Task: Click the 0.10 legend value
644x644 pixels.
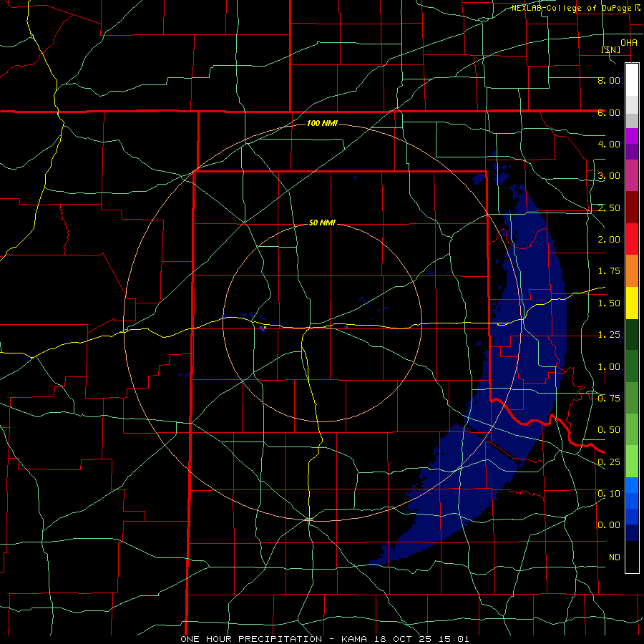Action: 609,494
